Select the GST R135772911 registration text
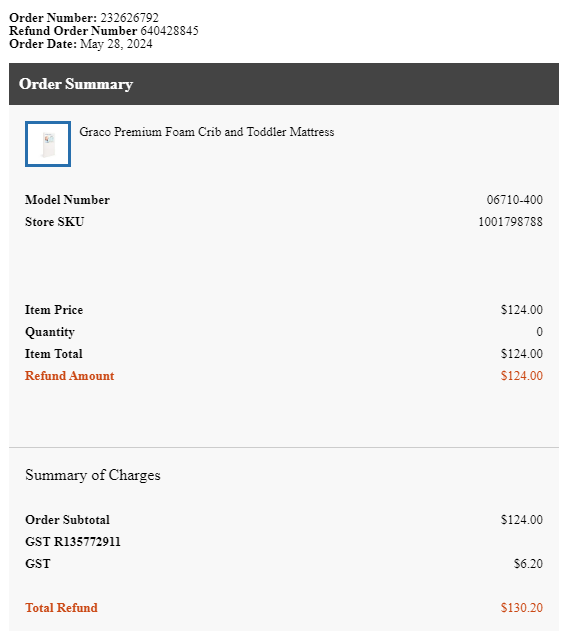 coord(73,542)
